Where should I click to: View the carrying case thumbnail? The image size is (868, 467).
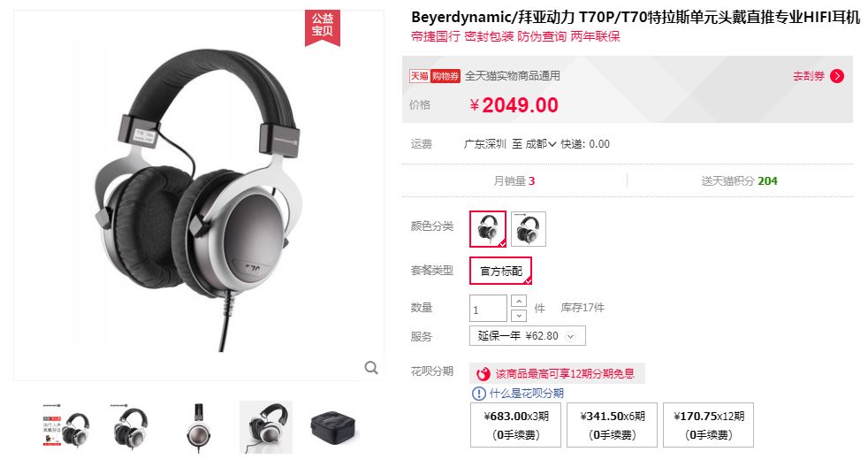[332, 428]
